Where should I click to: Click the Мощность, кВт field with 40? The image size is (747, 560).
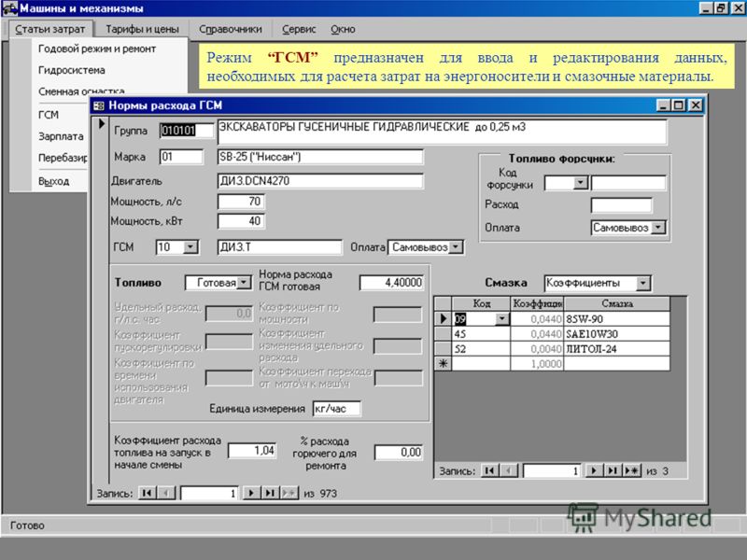(x=241, y=221)
